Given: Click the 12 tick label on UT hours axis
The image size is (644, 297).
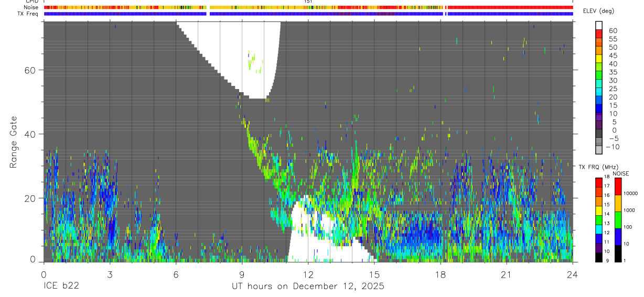Looking at the screenshot, I should [x=308, y=274].
